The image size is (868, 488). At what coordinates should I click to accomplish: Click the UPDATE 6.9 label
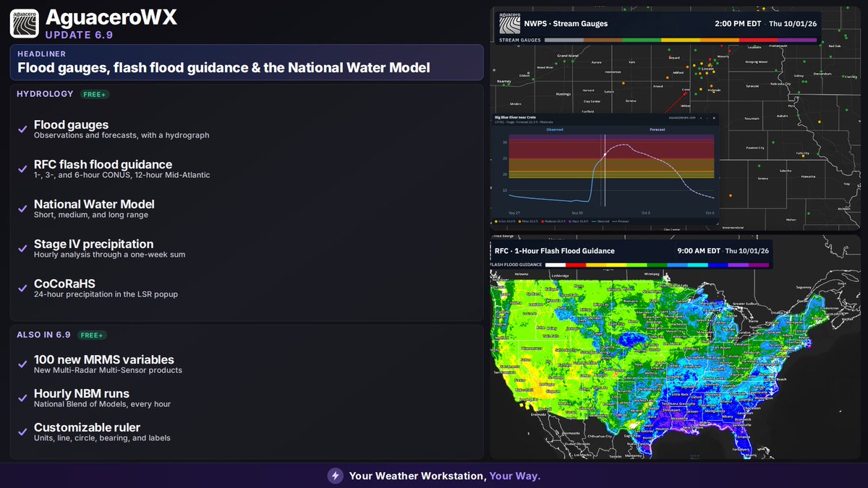point(79,35)
